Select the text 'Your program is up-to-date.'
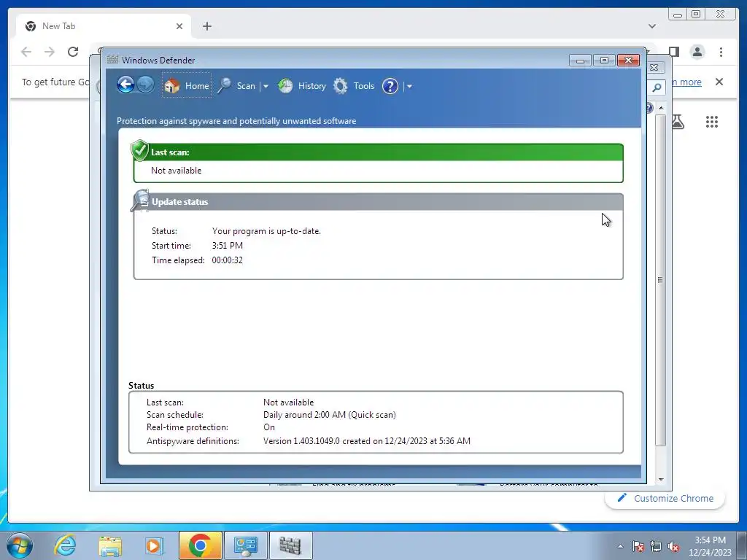This screenshot has width=747, height=560. [x=266, y=231]
